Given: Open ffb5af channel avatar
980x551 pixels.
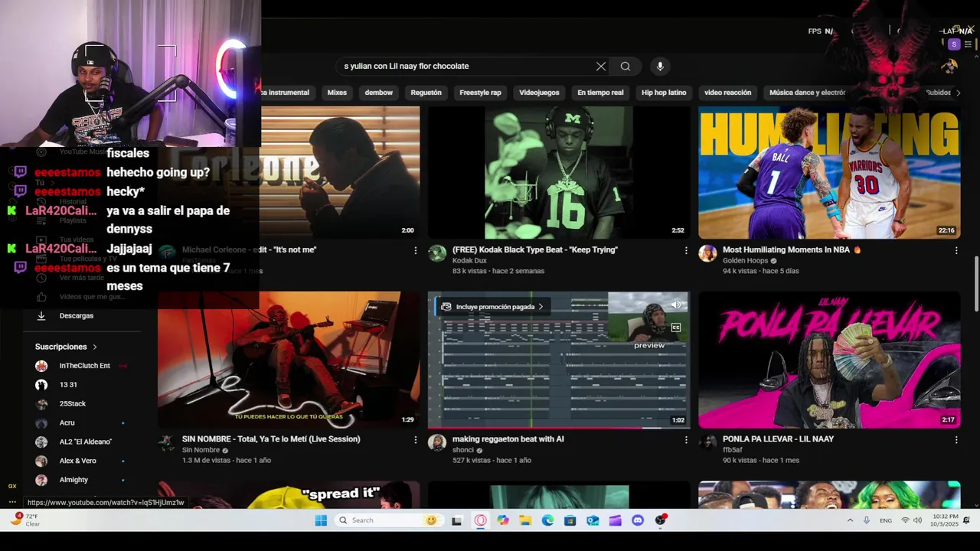Looking at the screenshot, I should tap(707, 443).
